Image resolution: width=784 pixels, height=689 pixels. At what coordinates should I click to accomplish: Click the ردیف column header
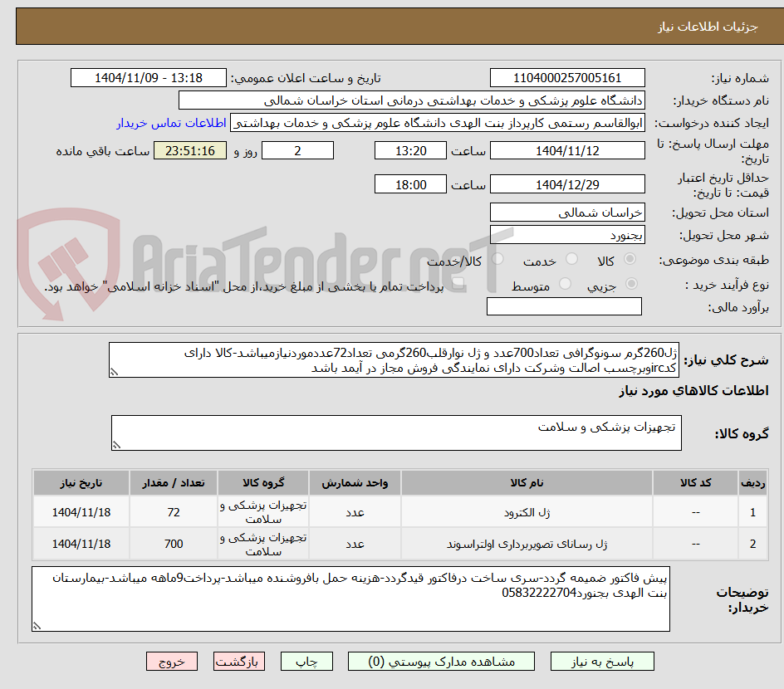pyautogui.click(x=753, y=482)
